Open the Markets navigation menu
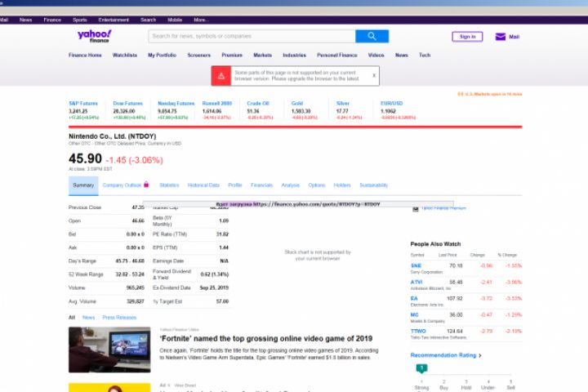588x392 pixels. pos(262,56)
